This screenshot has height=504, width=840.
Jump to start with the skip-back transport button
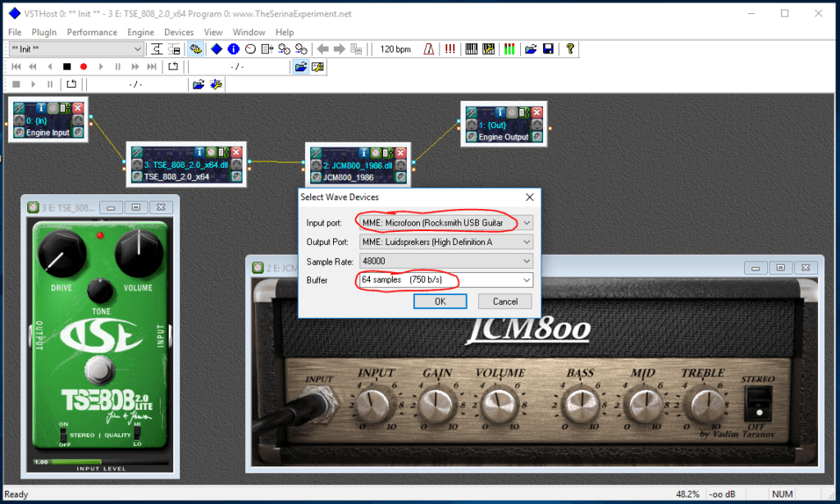point(16,67)
